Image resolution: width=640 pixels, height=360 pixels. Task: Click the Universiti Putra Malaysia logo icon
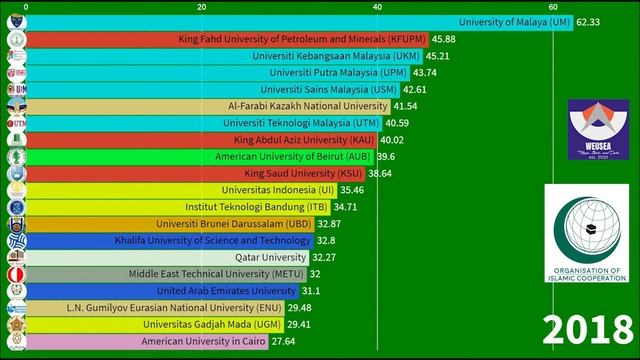tap(17, 73)
